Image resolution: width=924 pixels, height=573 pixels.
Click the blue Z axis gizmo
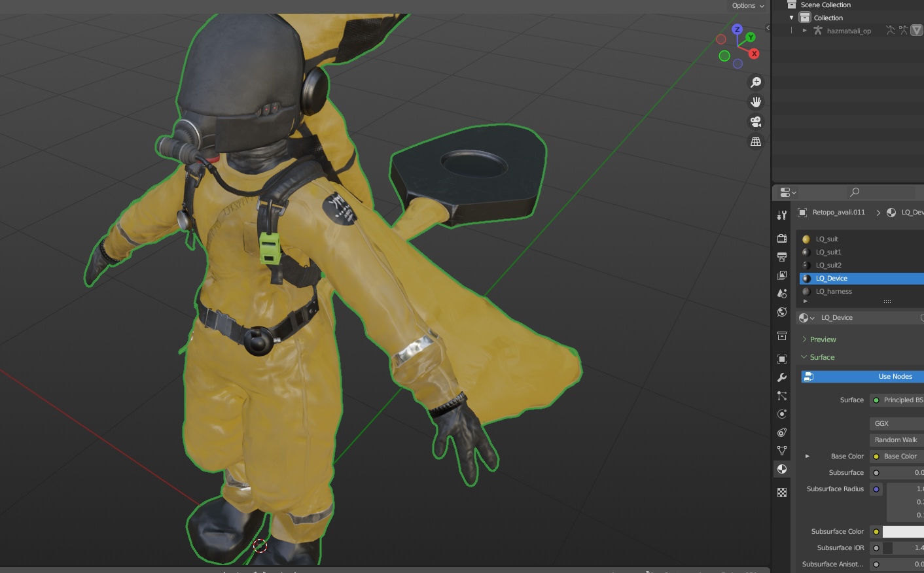pos(737,29)
